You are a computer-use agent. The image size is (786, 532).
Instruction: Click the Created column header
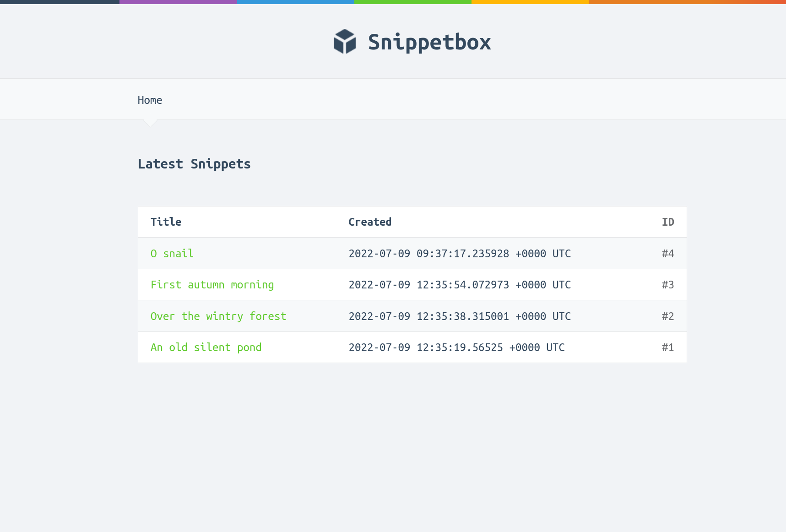click(x=370, y=222)
